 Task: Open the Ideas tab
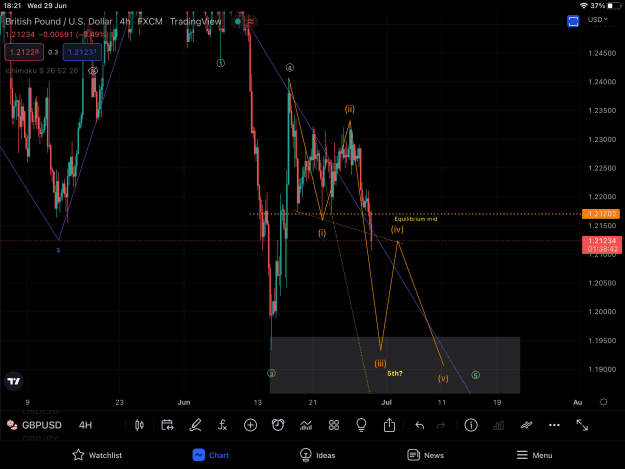317,455
